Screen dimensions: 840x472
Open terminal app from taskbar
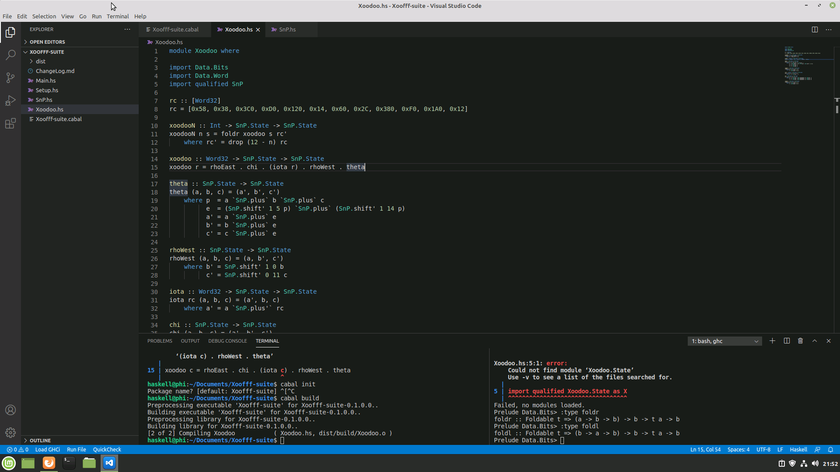[x=69, y=463]
